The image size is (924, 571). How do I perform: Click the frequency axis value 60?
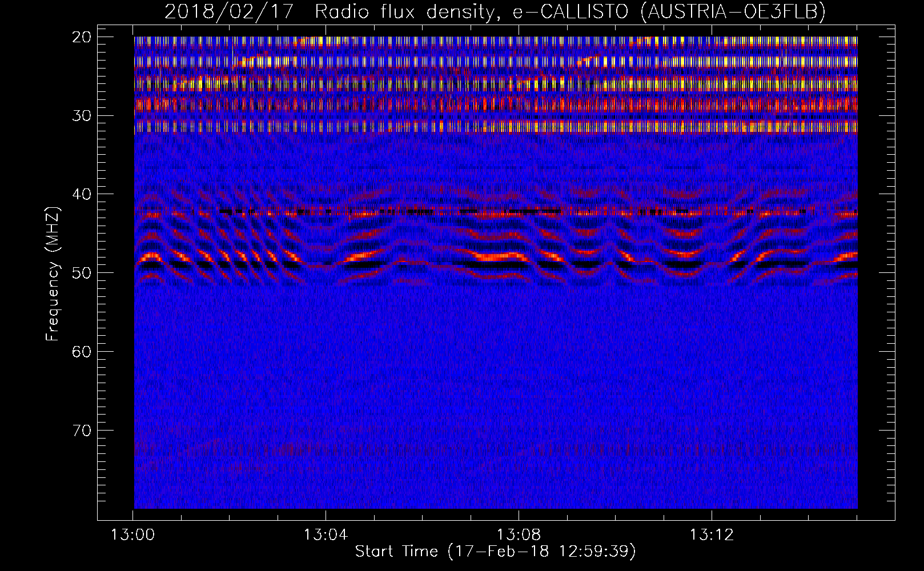(x=82, y=352)
